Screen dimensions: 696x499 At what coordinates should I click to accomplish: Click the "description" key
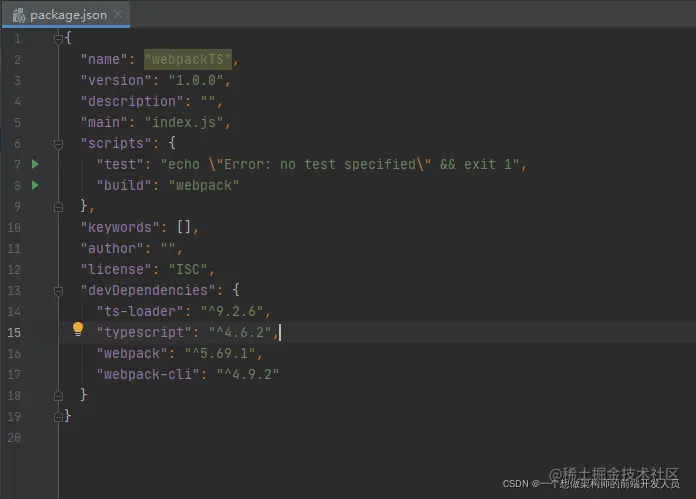[132, 101]
